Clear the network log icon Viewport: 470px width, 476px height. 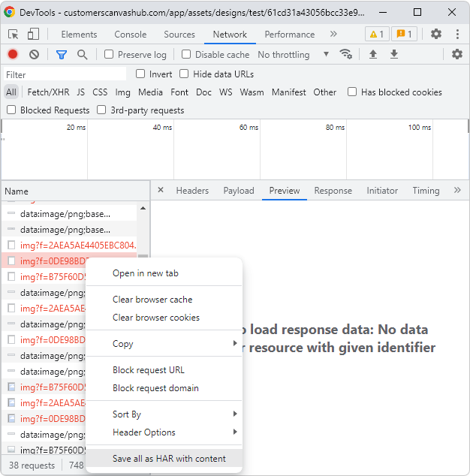coord(34,55)
